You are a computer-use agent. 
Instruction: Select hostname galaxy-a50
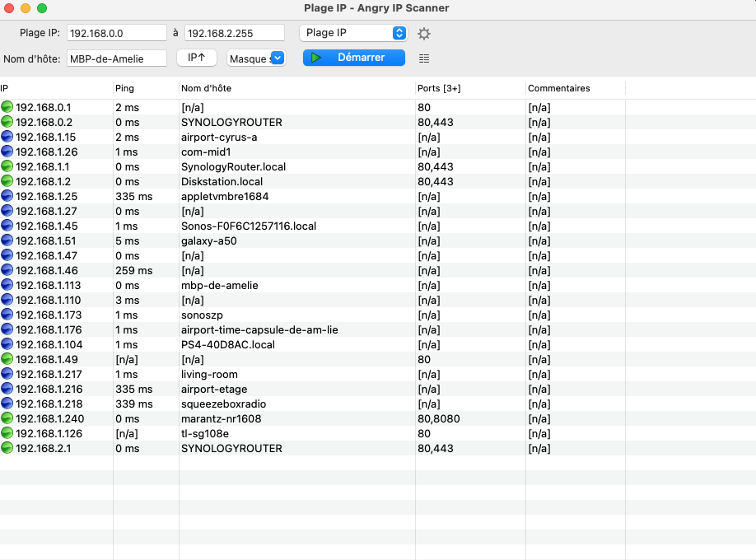pos(209,240)
